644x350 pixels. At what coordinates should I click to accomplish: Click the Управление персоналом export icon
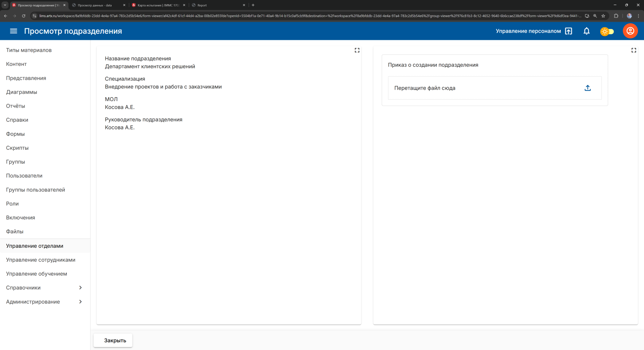(568, 31)
